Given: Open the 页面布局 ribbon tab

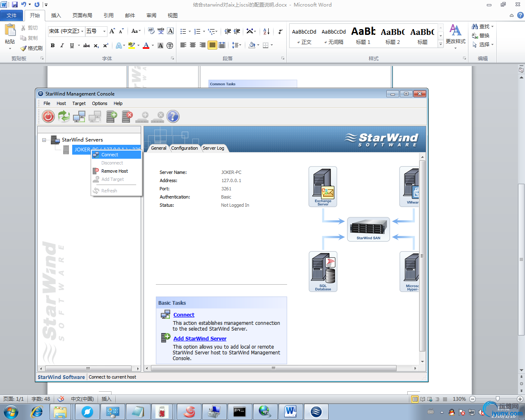Looking at the screenshot, I should coord(82,16).
